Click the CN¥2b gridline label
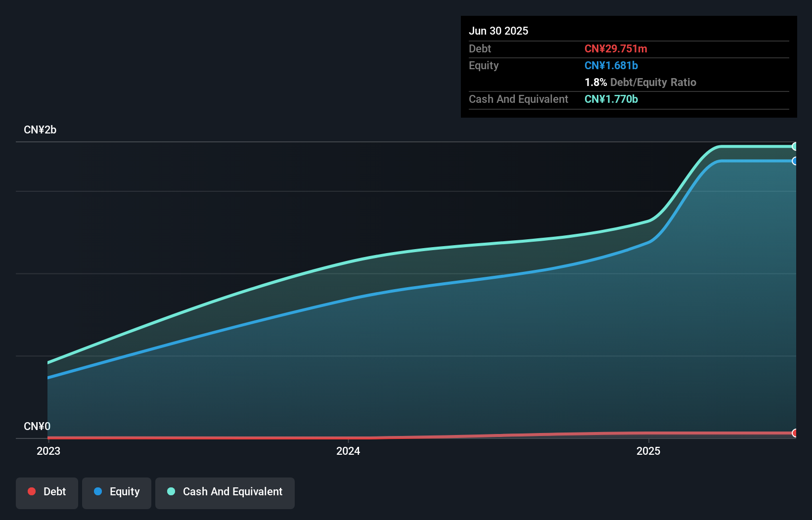The width and height of the screenshot is (812, 520). click(x=40, y=130)
